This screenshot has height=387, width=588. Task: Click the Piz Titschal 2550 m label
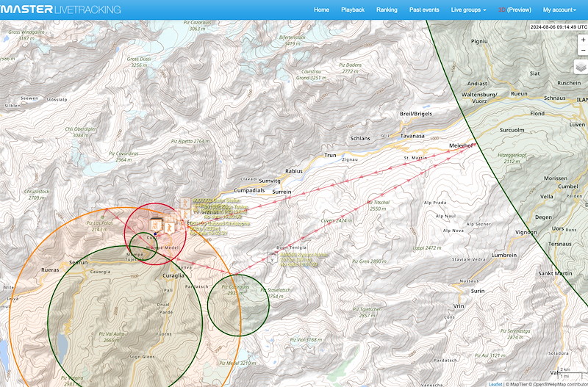[x=379, y=206]
